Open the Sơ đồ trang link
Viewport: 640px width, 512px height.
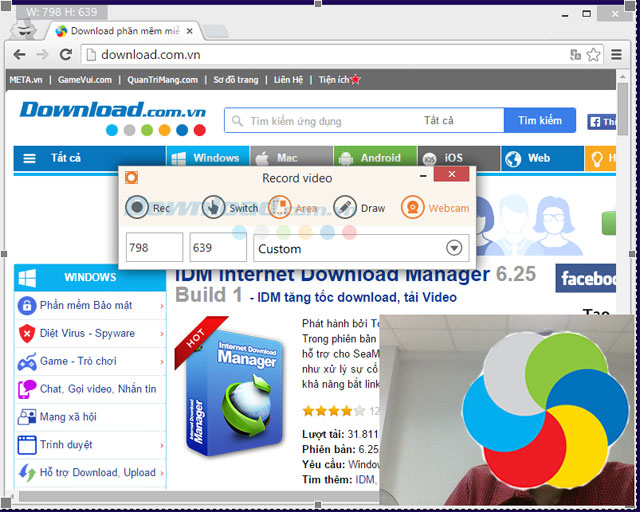[x=236, y=80]
